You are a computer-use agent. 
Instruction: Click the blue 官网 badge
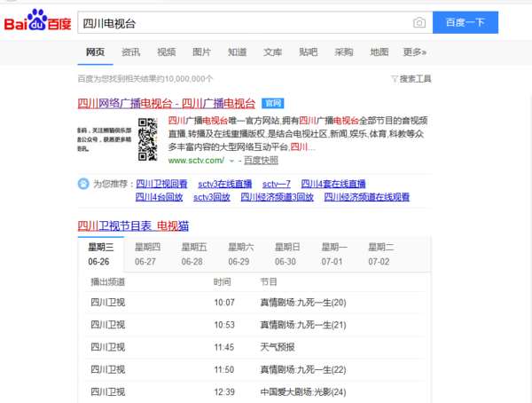tap(273, 103)
